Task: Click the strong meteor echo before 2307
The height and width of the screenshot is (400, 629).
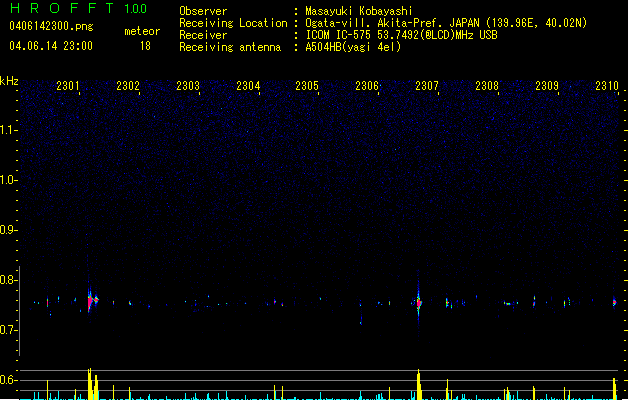Action: click(418, 303)
